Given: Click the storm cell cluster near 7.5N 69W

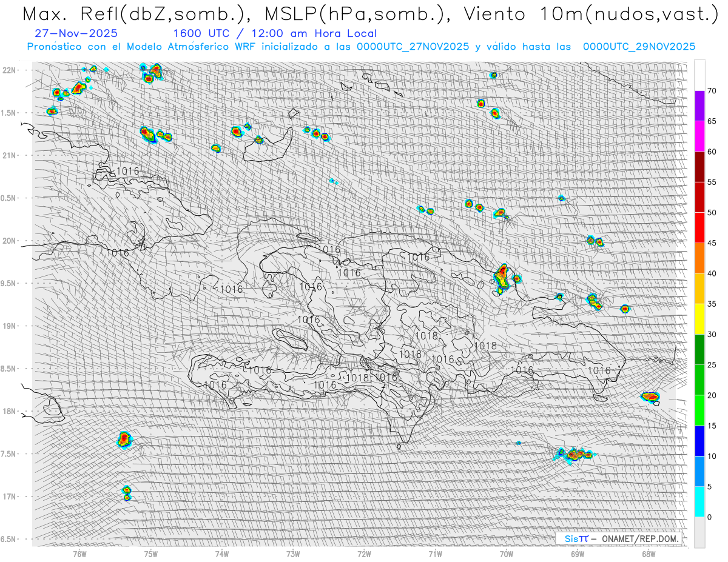Looking at the screenshot, I should [x=575, y=454].
